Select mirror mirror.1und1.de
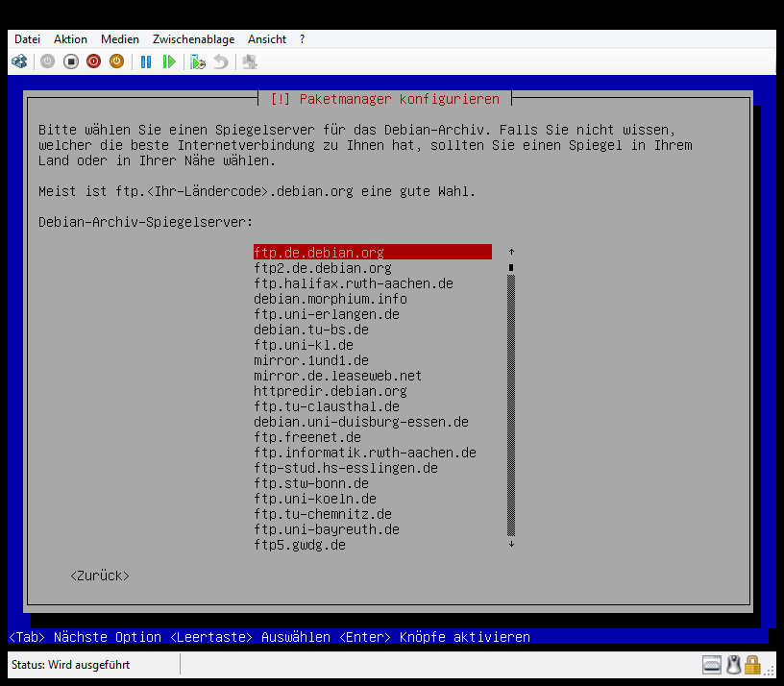 (311, 360)
